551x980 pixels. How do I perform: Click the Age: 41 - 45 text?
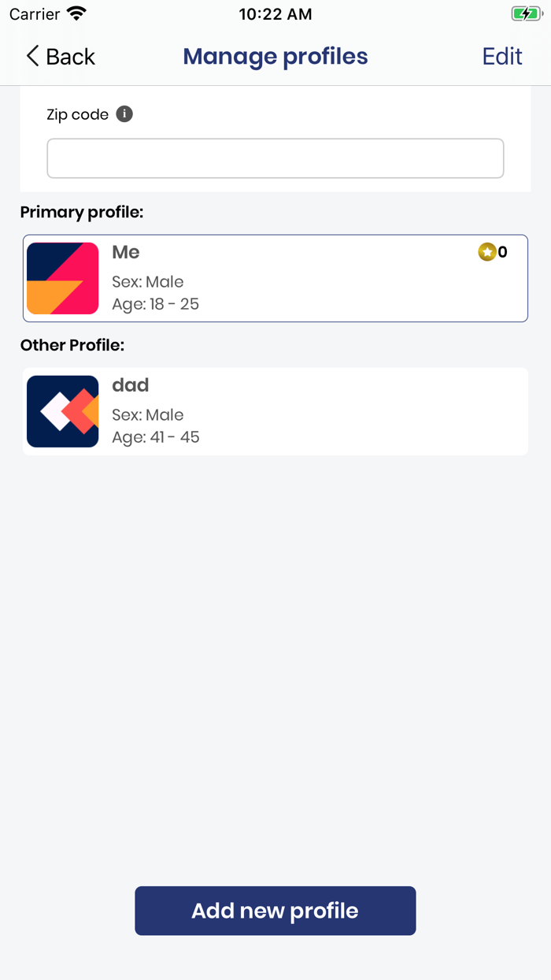tap(156, 437)
